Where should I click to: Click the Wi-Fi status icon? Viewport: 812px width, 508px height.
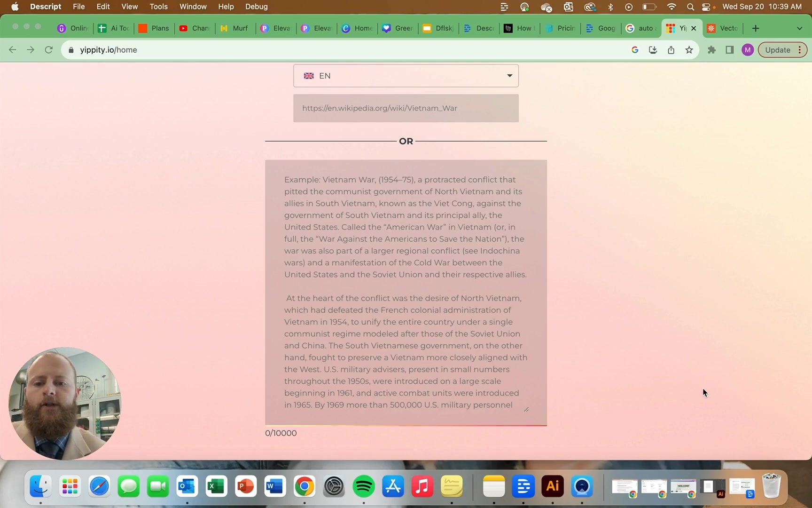click(x=671, y=7)
